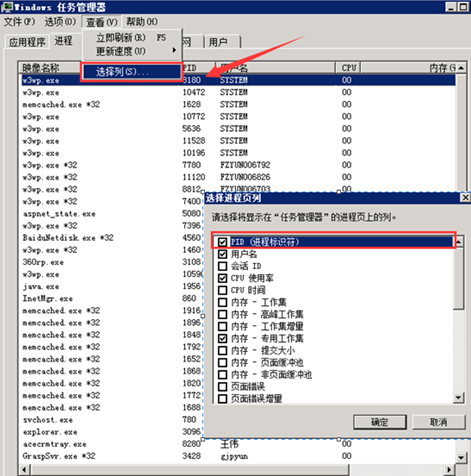Toggle the PID (进程标识符) checkbox
The height and width of the screenshot is (476, 471).
(x=222, y=242)
